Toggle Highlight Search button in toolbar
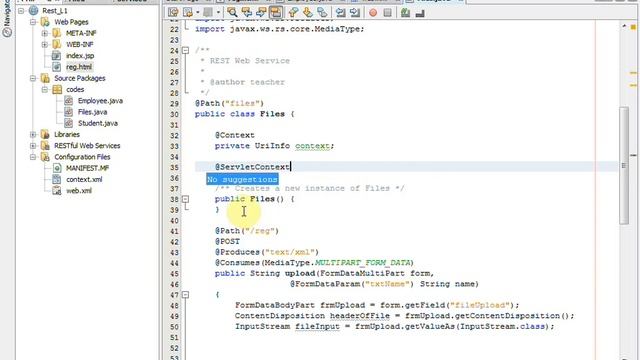Image resolution: width=640 pixels, height=360 pixels. (276, 13)
